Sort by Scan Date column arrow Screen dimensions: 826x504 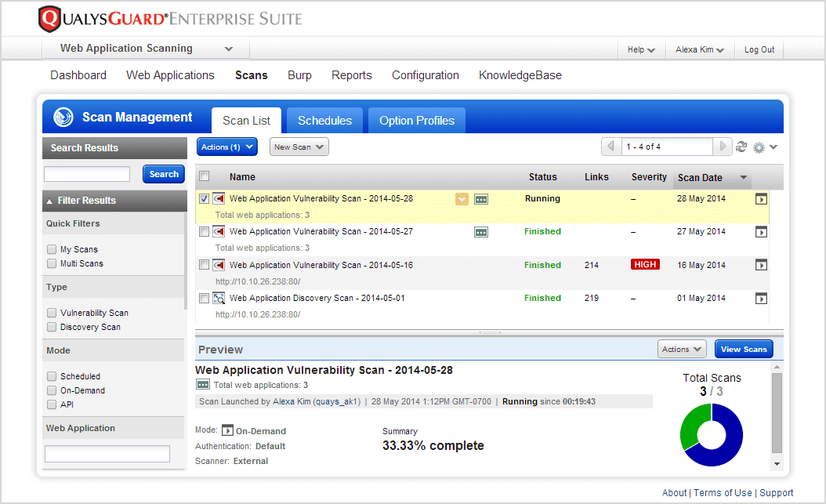(x=743, y=177)
